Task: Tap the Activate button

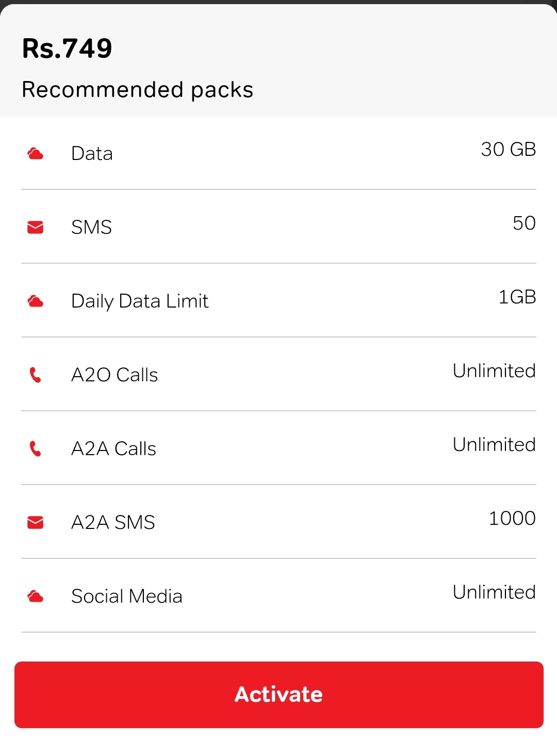Action: pyautogui.click(x=278, y=695)
